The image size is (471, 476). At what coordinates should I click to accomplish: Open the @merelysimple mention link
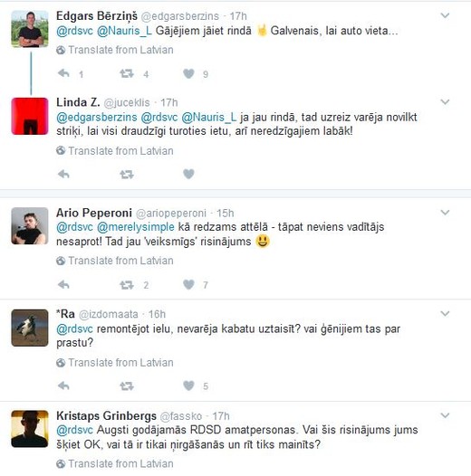pyautogui.click(x=136, y=227)
